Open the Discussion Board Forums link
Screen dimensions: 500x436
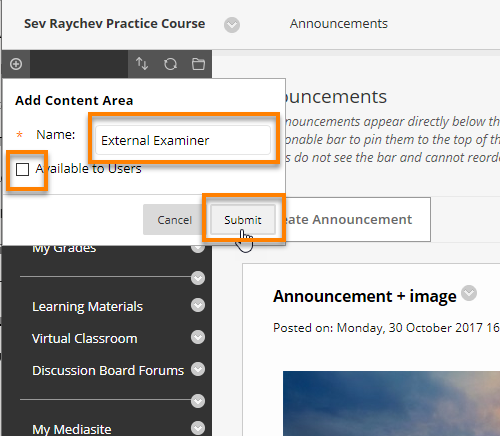(x=108, y=370)
